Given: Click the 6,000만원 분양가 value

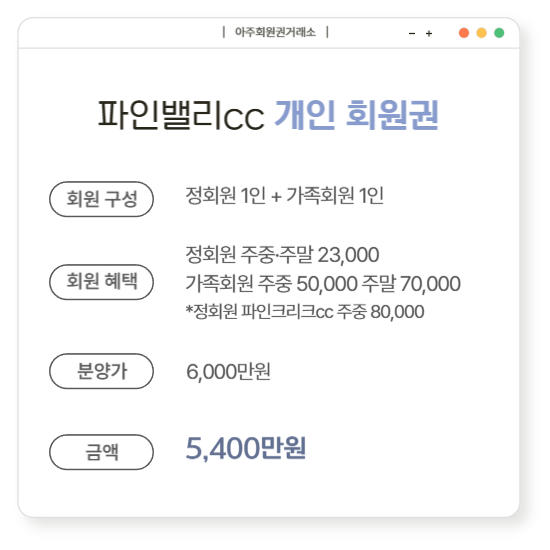Looking at the screenshot, I should 228,371.
